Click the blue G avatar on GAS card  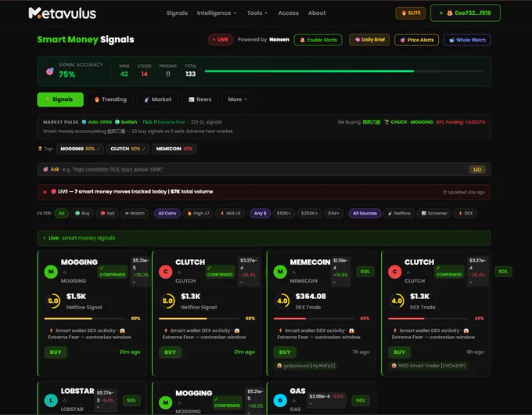tap(280, 400)
